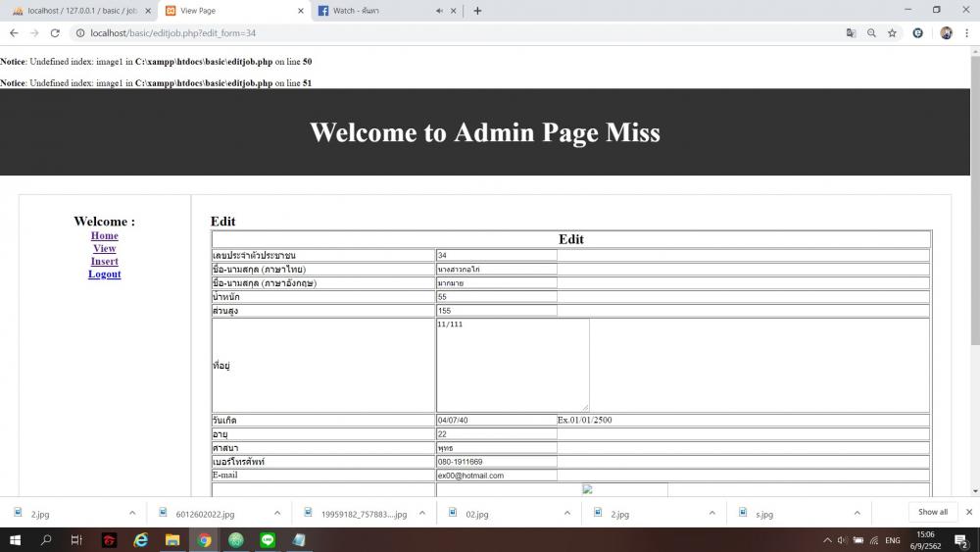This screenshot has height=552, width=980.
Task: Open the Chrome three-dot menu
Action: 967,33
